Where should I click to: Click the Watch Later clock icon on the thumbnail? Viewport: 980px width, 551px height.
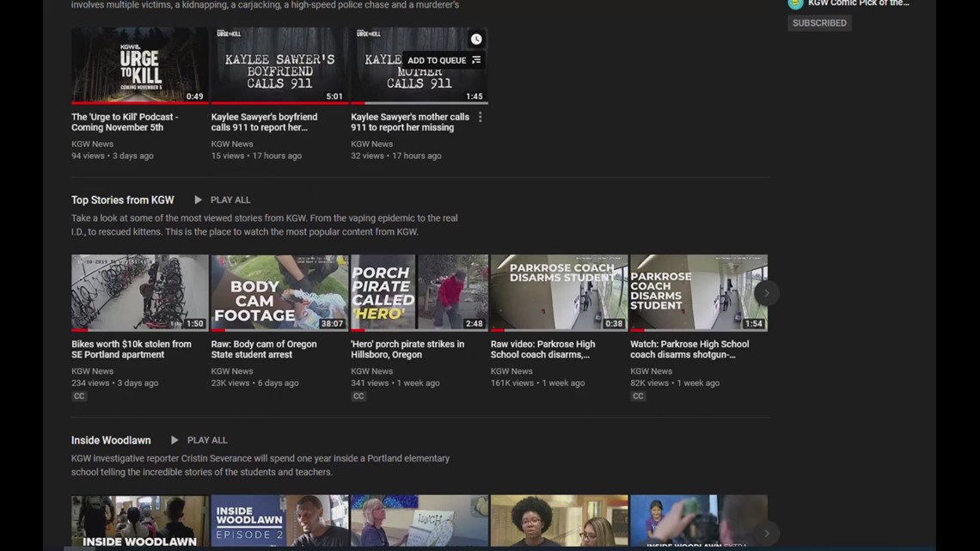click(x=477, y=39)
